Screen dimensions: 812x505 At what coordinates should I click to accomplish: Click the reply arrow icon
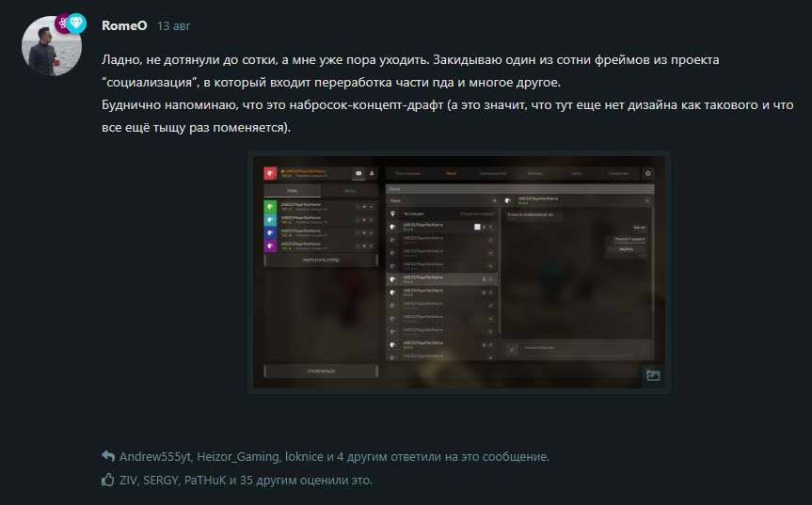tap(108, 456)
